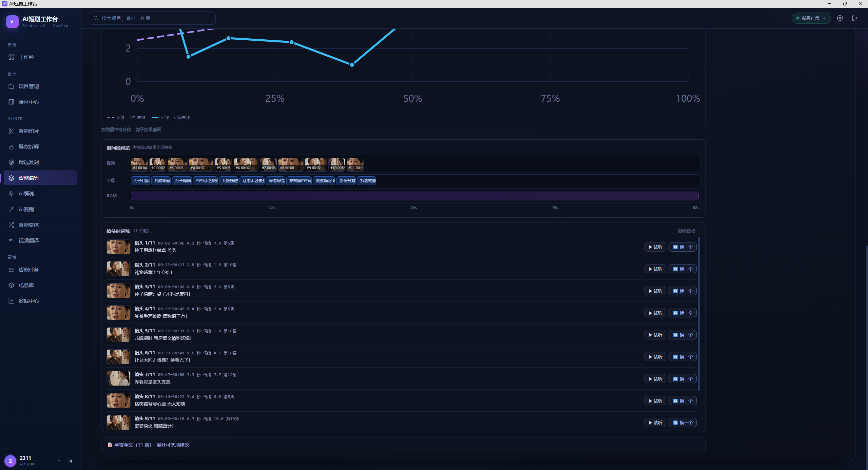The image size is (868, 470).
Task: Click 试听 for 镜头 1/11
Action: click(655, 247)
